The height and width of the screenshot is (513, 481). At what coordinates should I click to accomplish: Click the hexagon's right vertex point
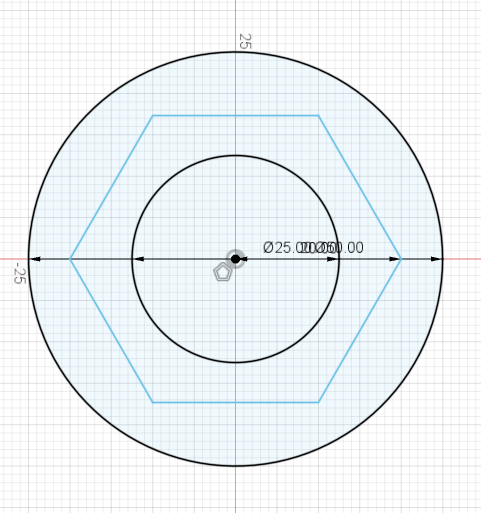point(401,259)
